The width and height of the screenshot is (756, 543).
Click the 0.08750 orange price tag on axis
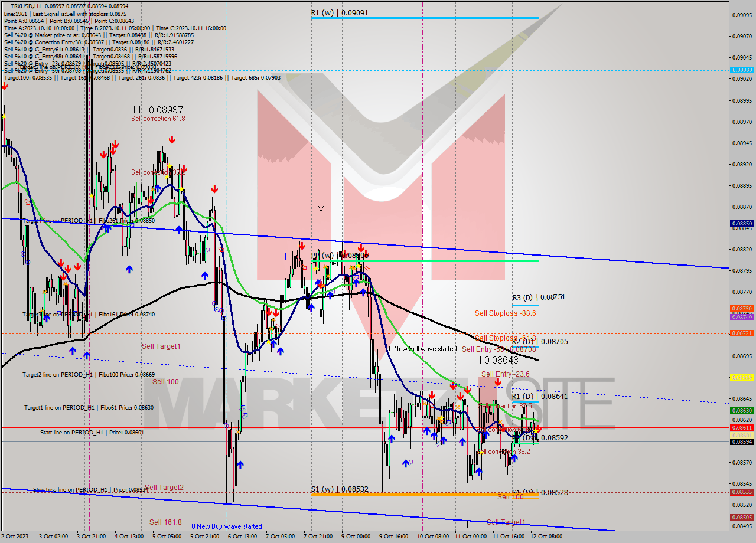coord(742,309)
